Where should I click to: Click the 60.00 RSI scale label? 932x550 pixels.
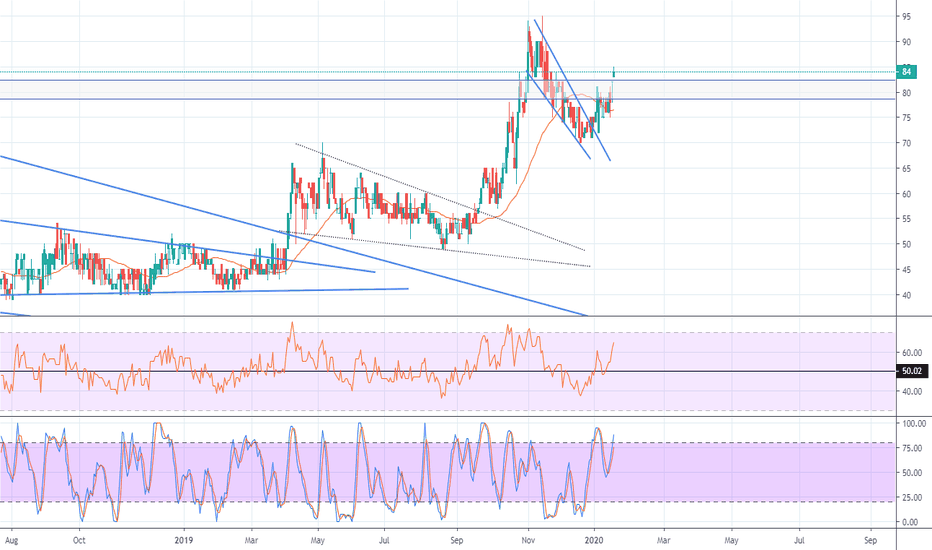click(x=912, y=353)
